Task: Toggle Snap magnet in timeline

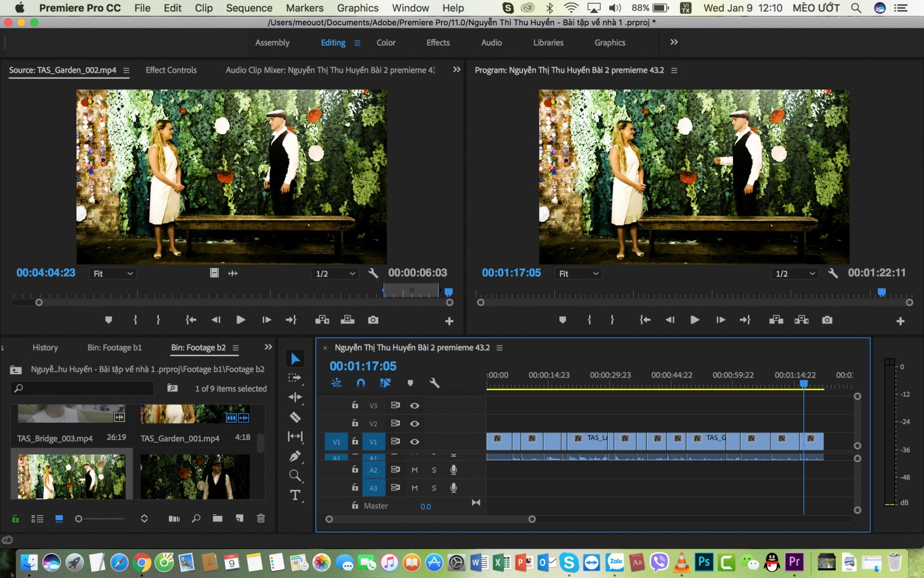Action: (x=361, y=383)
